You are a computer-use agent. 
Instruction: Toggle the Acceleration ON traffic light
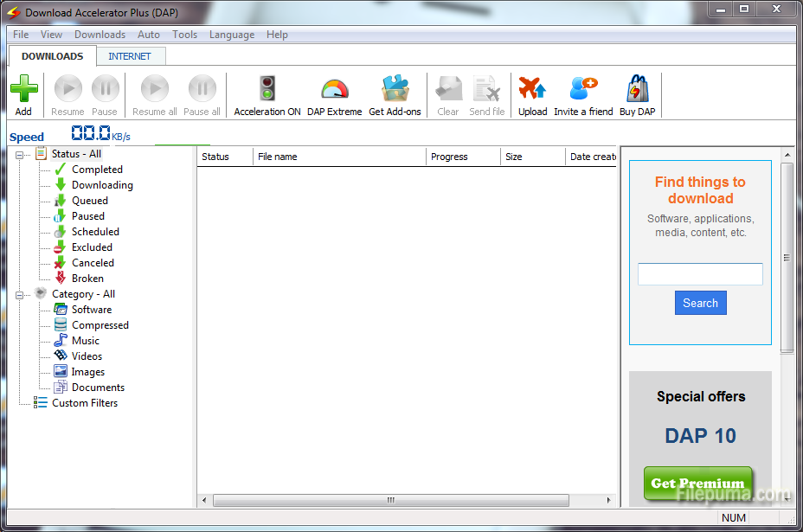pyautogui.click(x=267, y=89)
